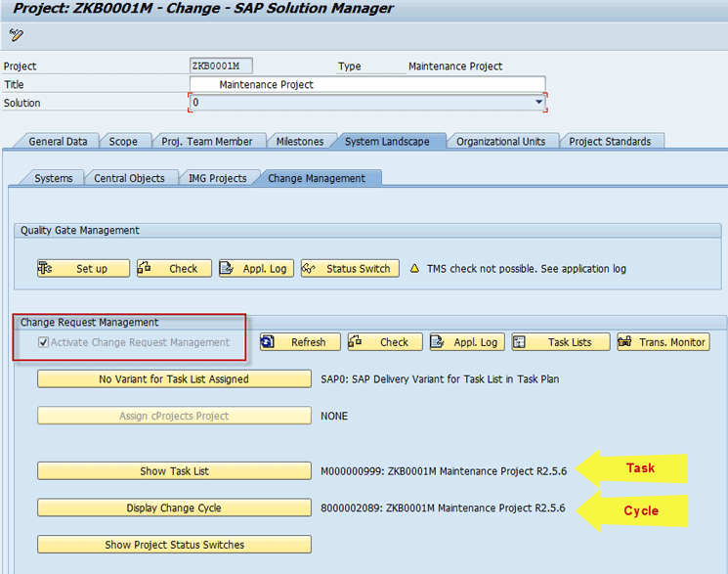Image resolution: width=728 pixels, height=574 pixels.
Task: Click the Display/Change pencil icon in toolbar
Action: click(x=16, y=35)
